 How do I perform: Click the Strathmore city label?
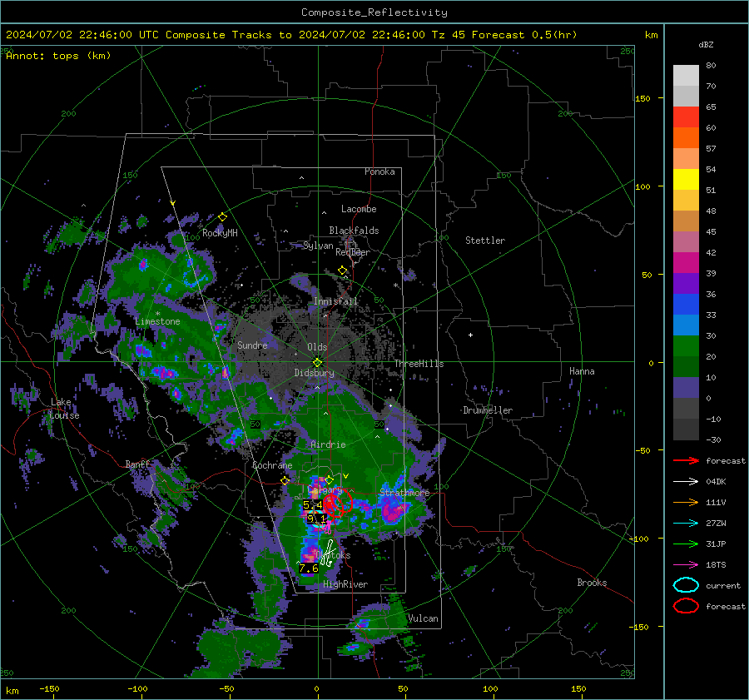(x=404, y=493)
